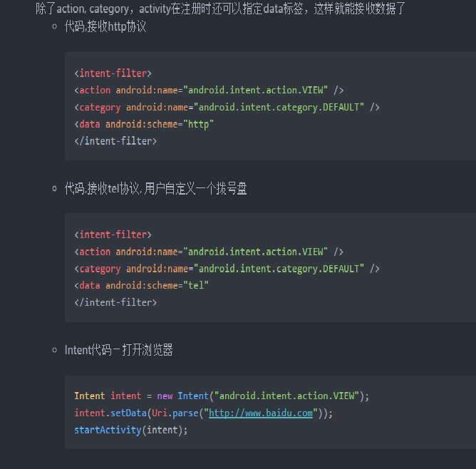
Task: Click the bullet before 代码,接收tel协议
Action: tap(55, 188)
